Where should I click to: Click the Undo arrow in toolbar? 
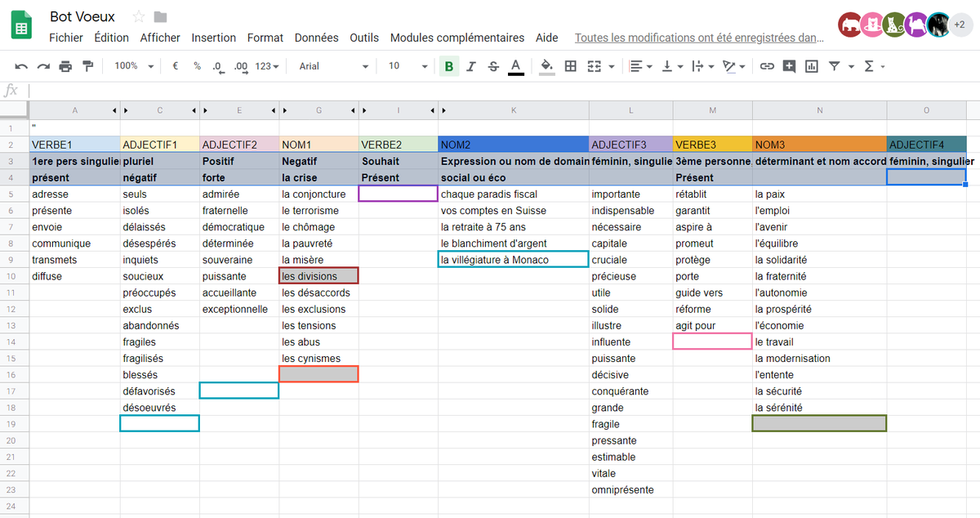pos(22,66)
